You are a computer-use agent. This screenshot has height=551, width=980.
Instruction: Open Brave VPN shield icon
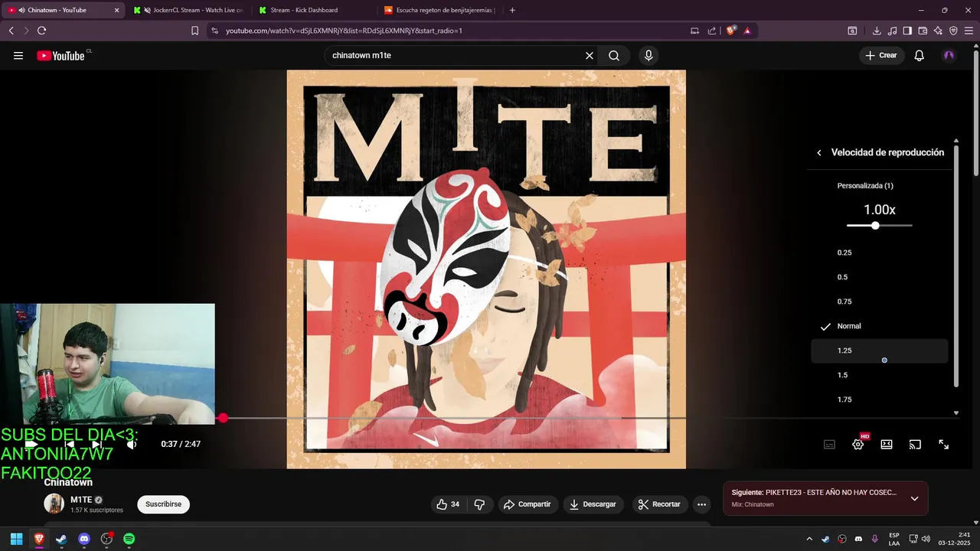(953, 31)
